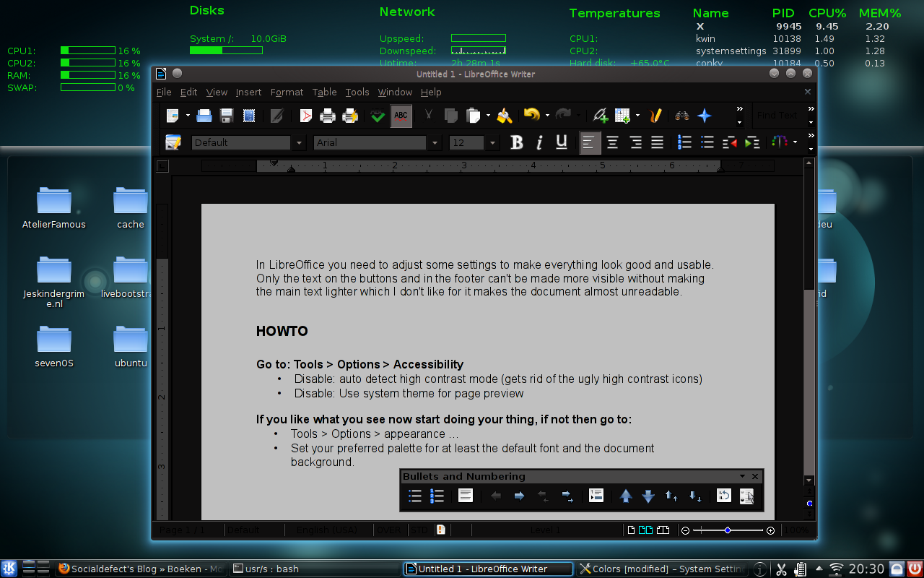Expand the Paste options dropdown arrow
This screenshot has width=924, height=578.
(x=488, y=116)
